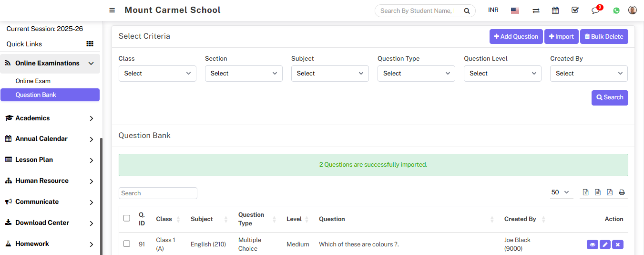
Task: Click the question bank search field
Action: 158,193
